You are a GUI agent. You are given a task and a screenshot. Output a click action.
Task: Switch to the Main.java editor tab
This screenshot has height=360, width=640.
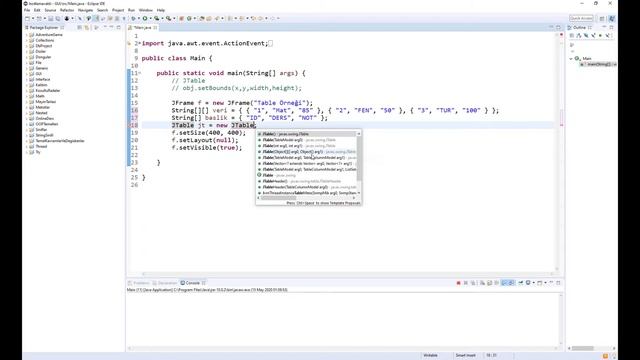[x=142, y=27]
